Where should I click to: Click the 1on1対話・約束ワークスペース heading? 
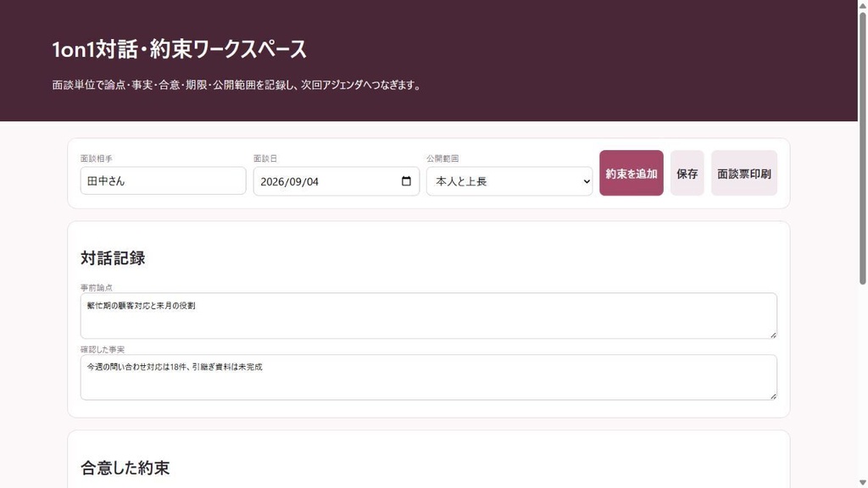point(179,49)
